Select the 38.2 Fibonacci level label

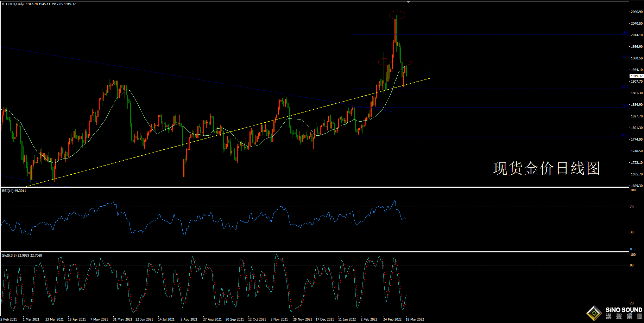tap(625, 57)
